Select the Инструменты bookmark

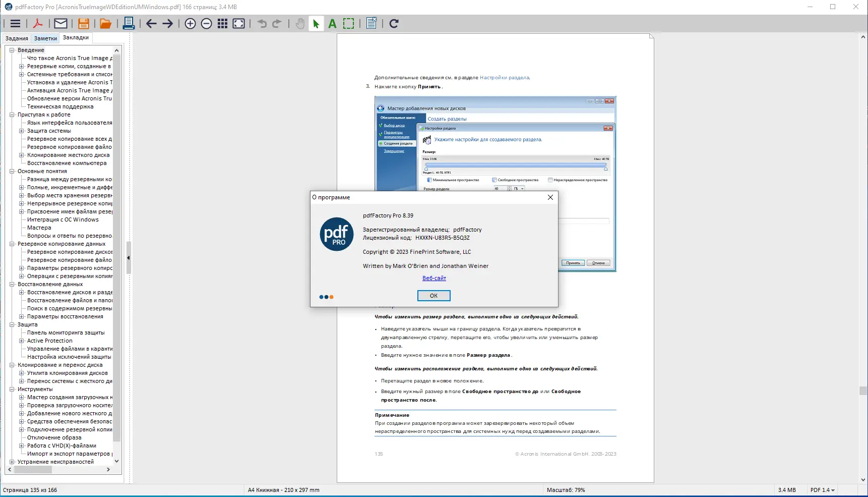click(x=35, y=389)
